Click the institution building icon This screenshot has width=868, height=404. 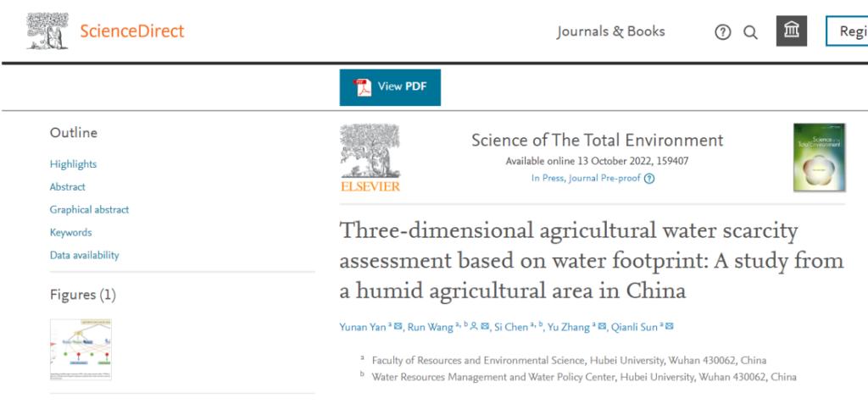tap(792, 31)
